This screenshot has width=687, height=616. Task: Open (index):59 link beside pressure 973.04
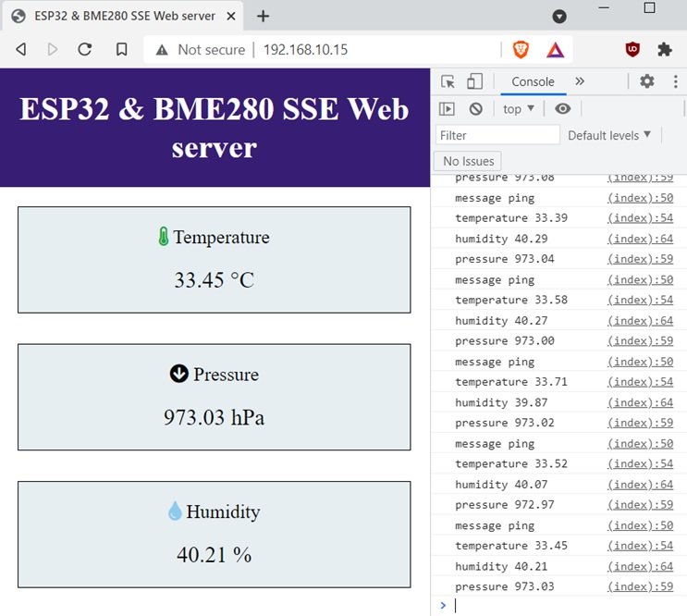pyautogui.click(x=640, y=259)
